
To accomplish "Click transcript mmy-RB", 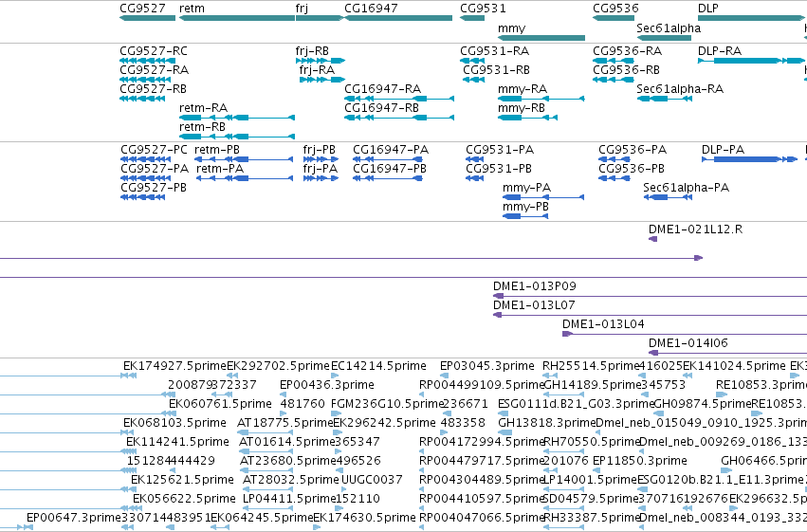I will coord(527,118).
